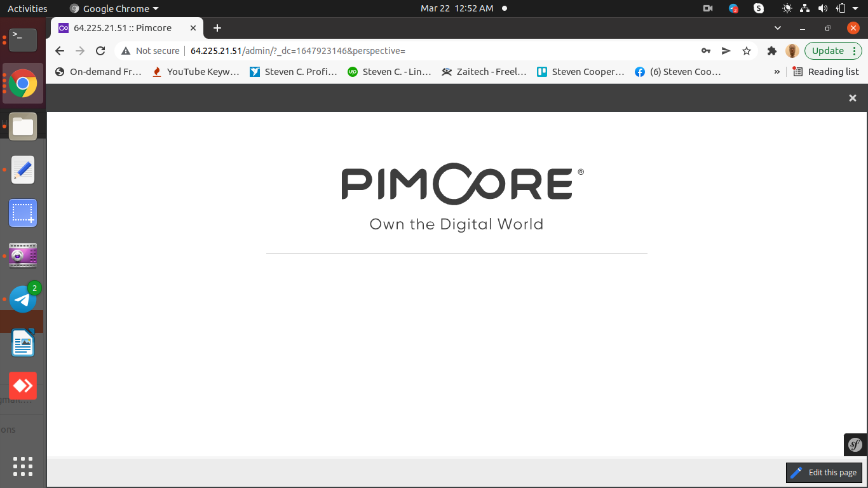The width and height of the screenshot is (868, 488).
Task: Bookmark this page with the star
Action: (x=747, y=51)
